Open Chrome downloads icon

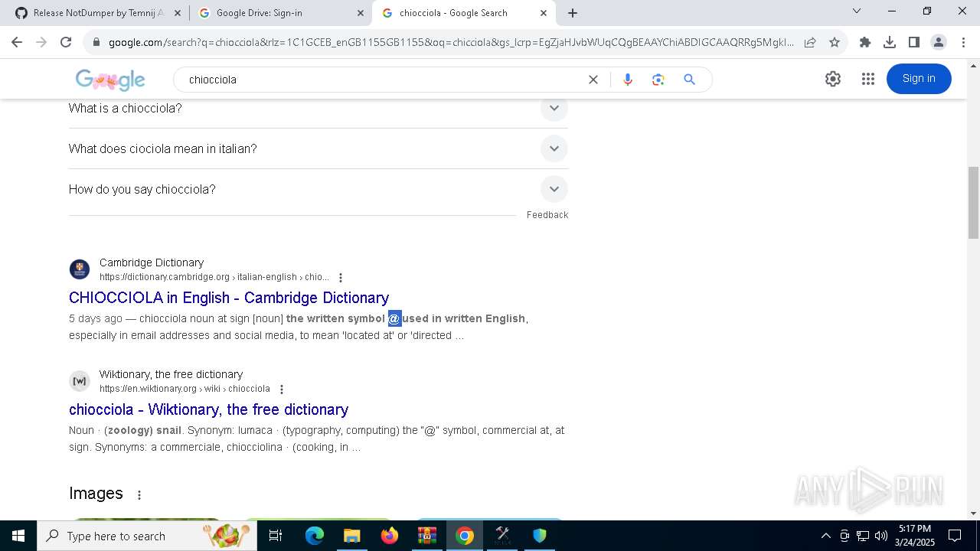click(890, 42)
